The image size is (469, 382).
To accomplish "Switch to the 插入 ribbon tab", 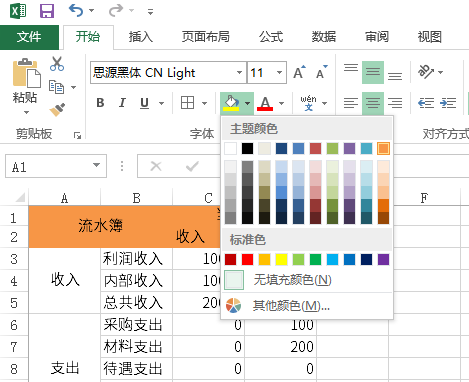I will pos(141,37).
